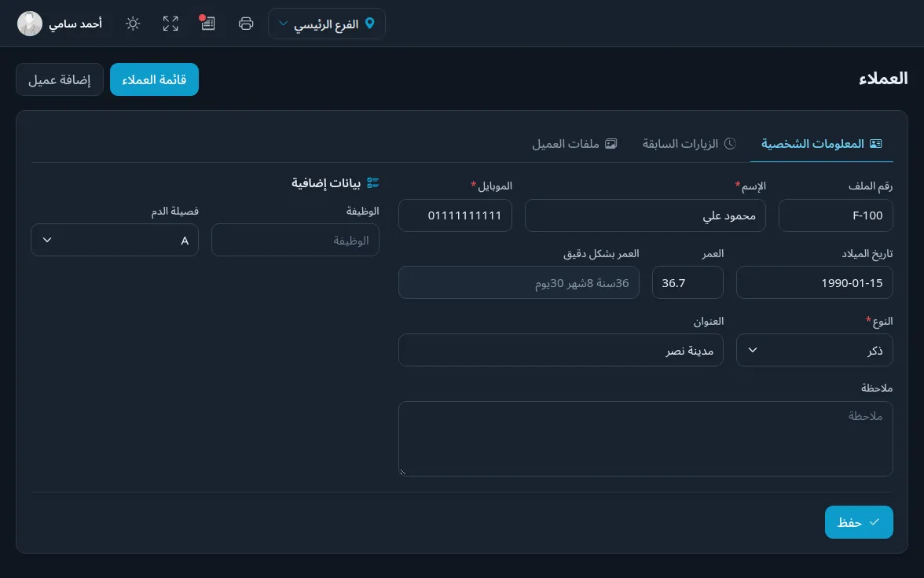Click the list icon beside بيانات إضافية
Viewport: 924px width, 578px height.
click(x=372, y=182)
